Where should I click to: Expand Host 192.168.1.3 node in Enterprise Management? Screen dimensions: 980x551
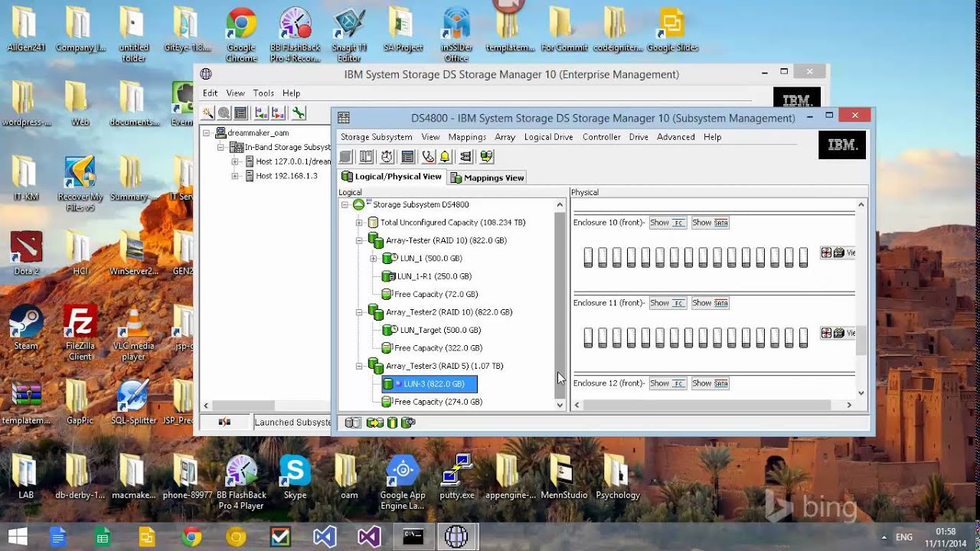[235, 176]
